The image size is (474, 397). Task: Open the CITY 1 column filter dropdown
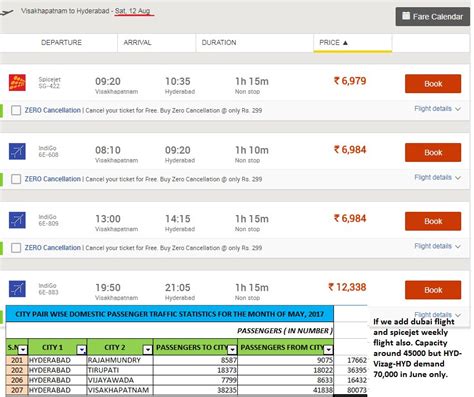pos(81,349)
